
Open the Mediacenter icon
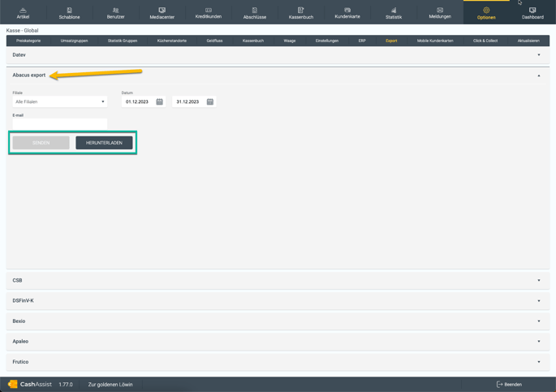[x=162, y=10]
